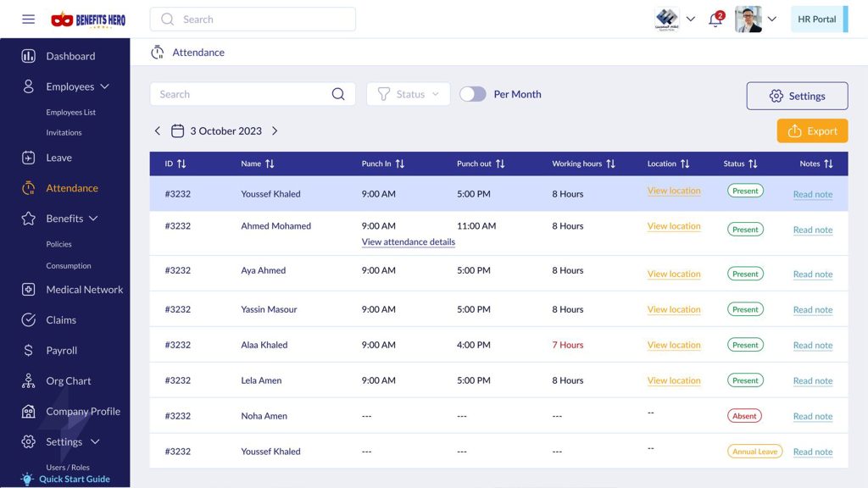
Task: Click the Benefits Hero logo
Action: point(88,19)
